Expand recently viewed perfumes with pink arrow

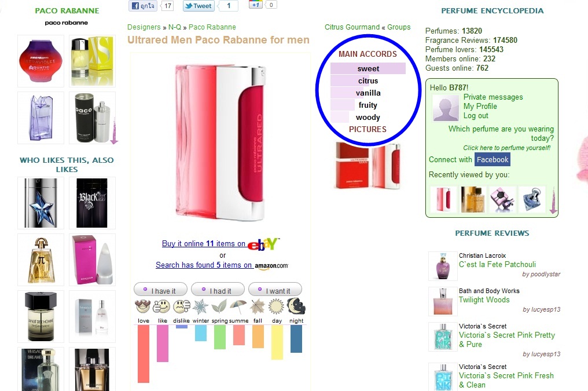(x=553, y=201)
